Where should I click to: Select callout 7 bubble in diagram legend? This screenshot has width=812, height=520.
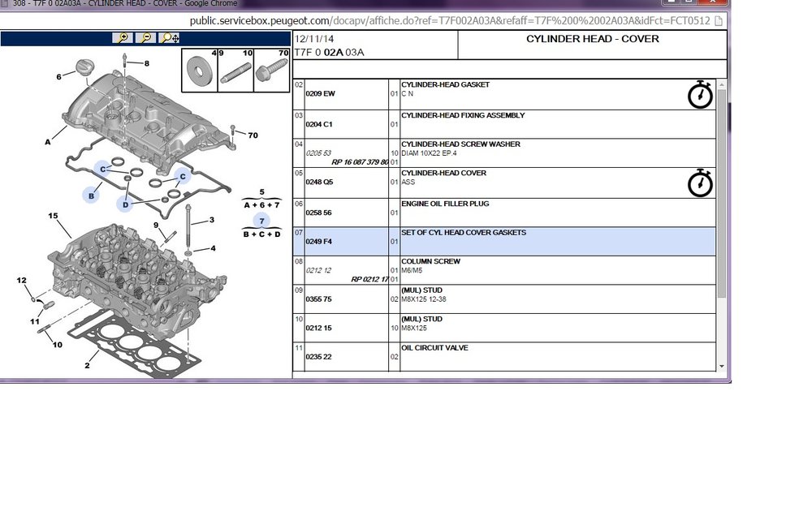261,221
